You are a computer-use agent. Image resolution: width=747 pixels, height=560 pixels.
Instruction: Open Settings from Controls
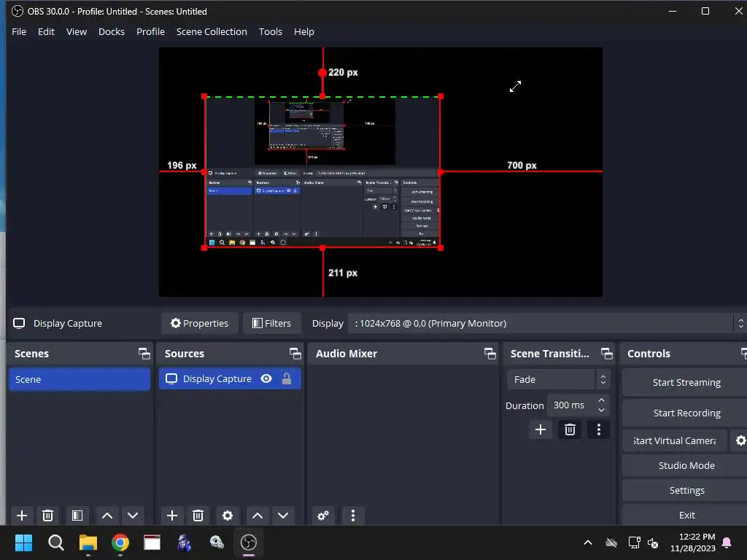click(686, 490)
